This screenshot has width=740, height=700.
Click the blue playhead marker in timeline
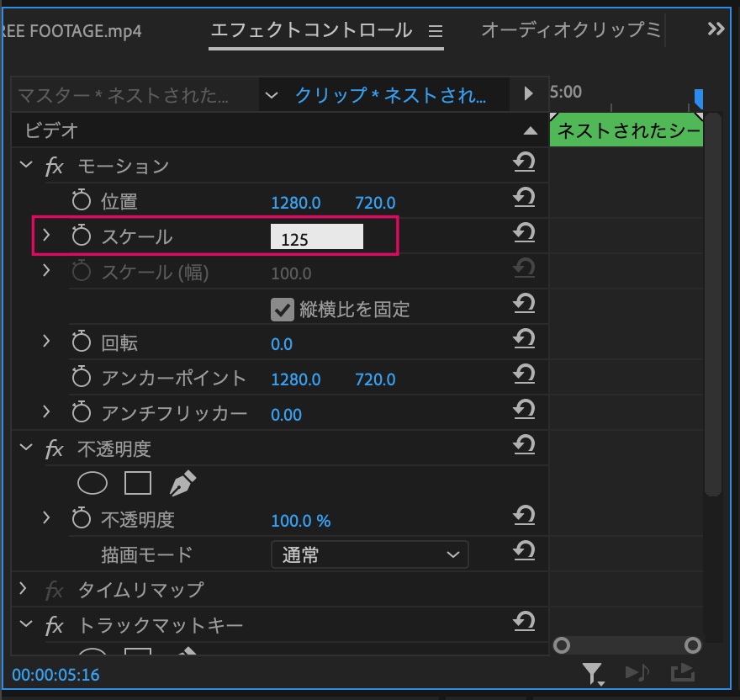tap(699, 98)
